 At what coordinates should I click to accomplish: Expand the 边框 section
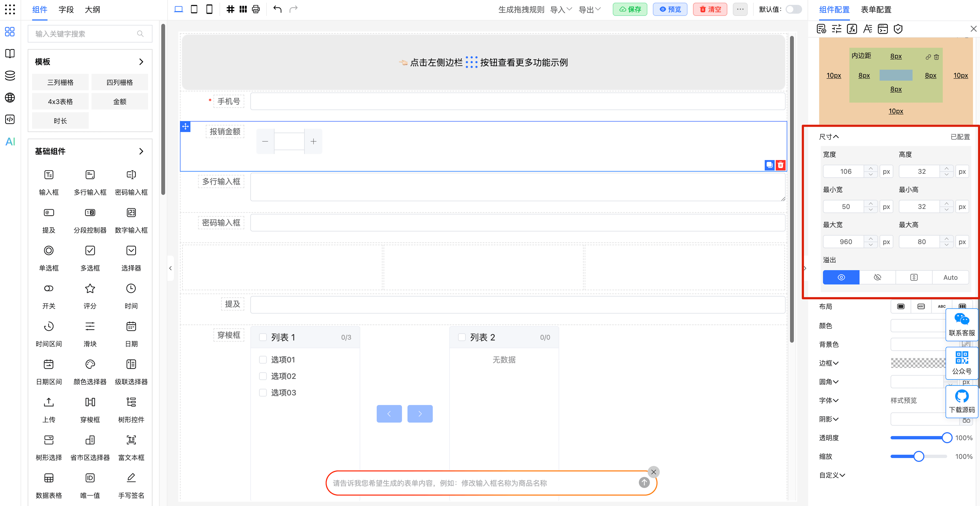click(x=828, y=363)
